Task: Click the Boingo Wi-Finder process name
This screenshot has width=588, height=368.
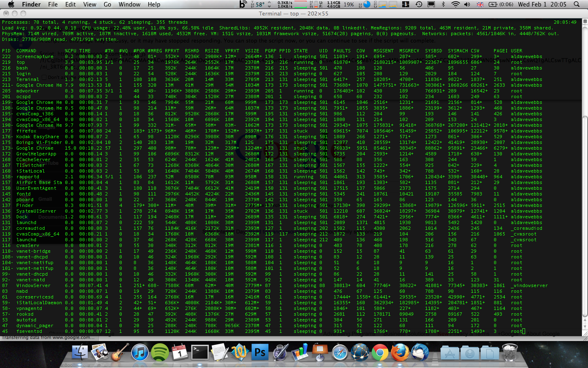Action: pyautogui.click(x=39, y=143)
